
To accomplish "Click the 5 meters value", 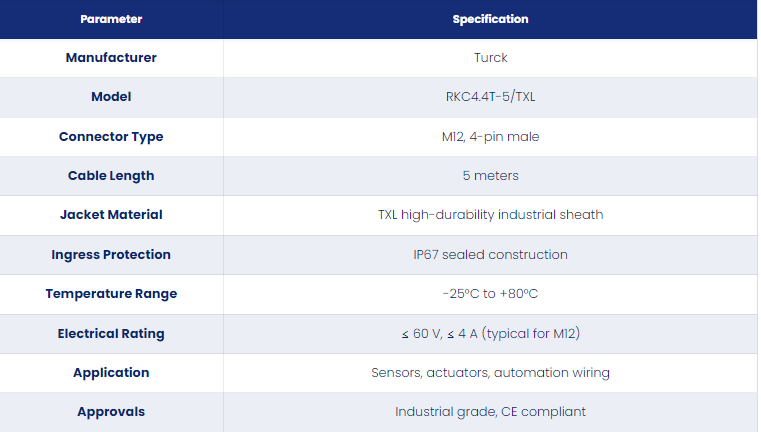I will pos(490,176).
